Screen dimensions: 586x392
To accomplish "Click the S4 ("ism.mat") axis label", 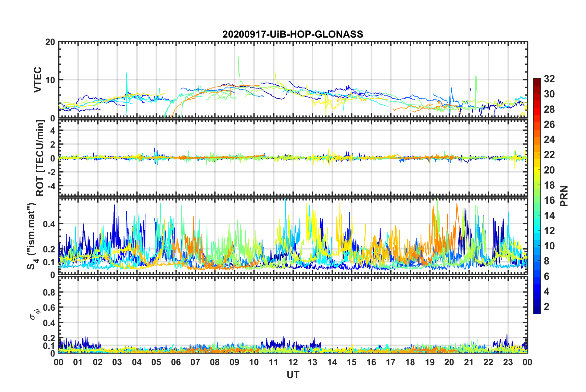I will point(32,236).
